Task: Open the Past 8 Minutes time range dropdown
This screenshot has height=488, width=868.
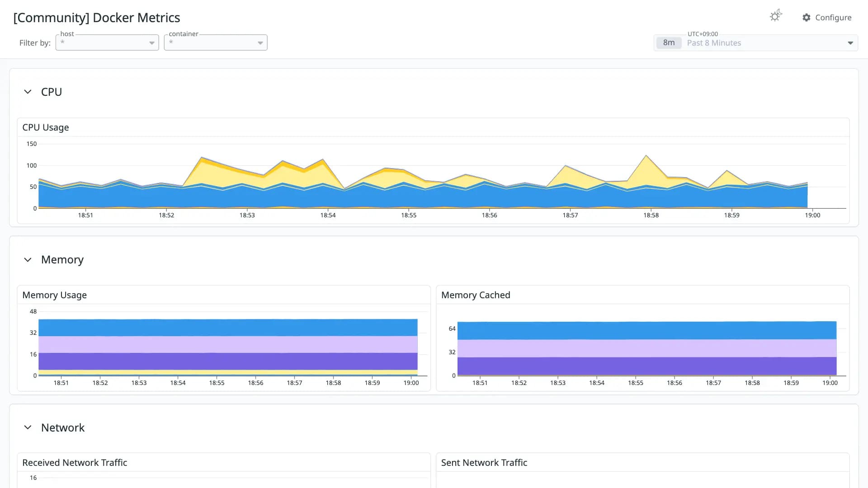Action: [756, 43]
